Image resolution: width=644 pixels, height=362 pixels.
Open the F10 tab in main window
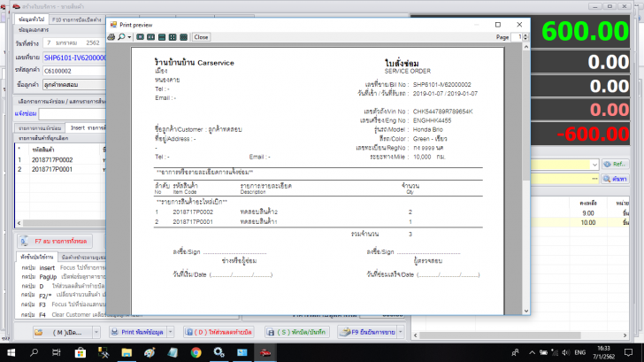pos(76,19)
